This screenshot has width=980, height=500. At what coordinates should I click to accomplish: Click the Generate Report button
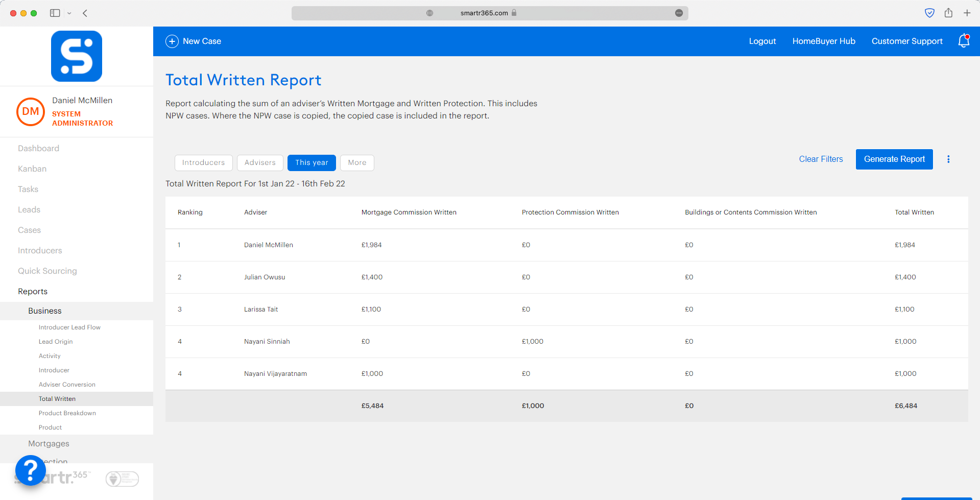[894, 159]
